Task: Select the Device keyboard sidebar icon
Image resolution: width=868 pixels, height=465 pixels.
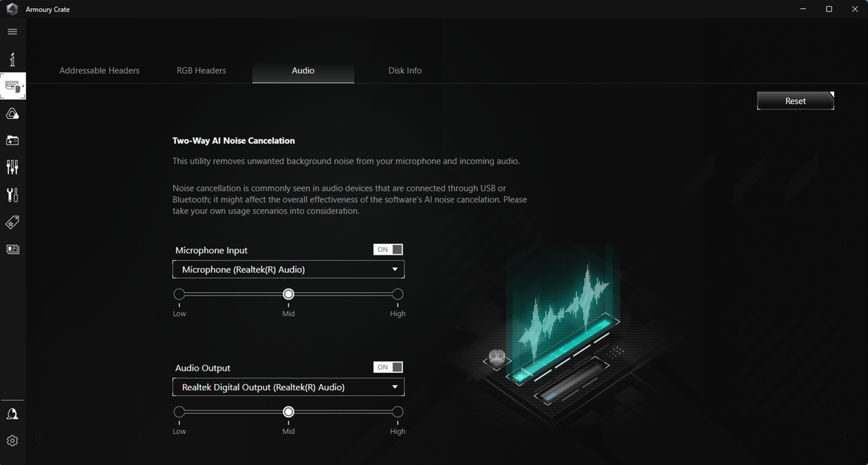Action: pos(13,86)
